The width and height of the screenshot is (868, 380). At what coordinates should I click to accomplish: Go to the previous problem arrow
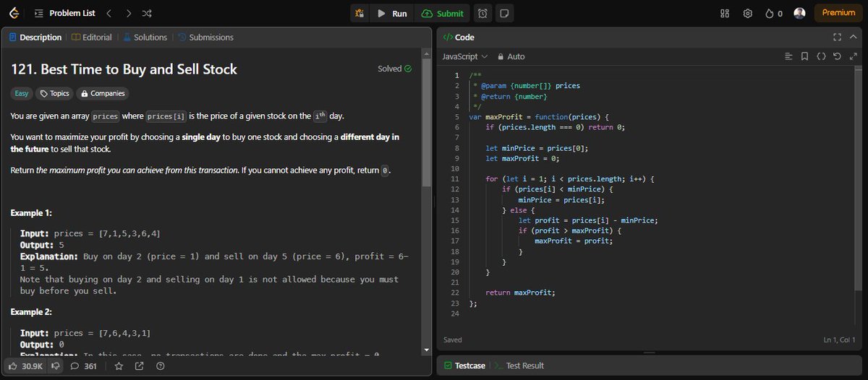[109, 13]
